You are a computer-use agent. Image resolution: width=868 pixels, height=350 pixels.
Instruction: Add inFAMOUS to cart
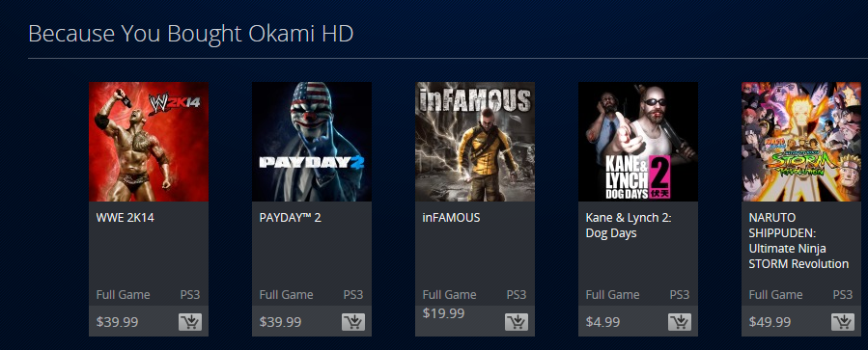coord(517,322)
